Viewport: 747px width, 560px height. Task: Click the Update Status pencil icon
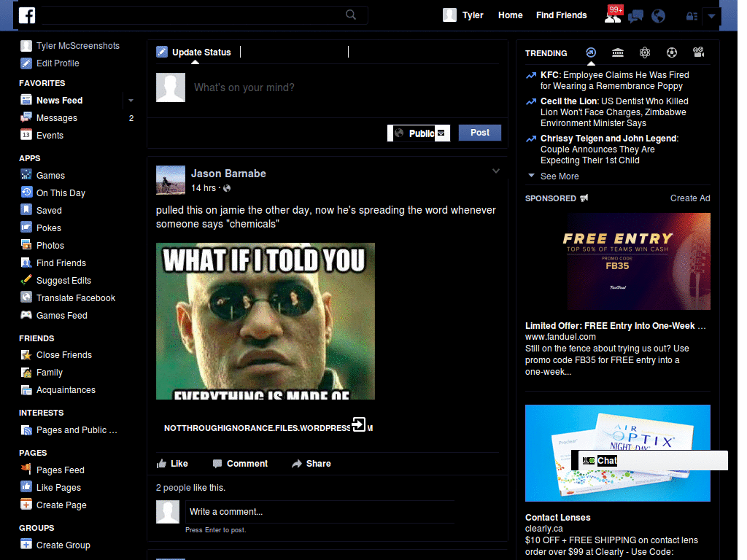(x=162, y=52)
